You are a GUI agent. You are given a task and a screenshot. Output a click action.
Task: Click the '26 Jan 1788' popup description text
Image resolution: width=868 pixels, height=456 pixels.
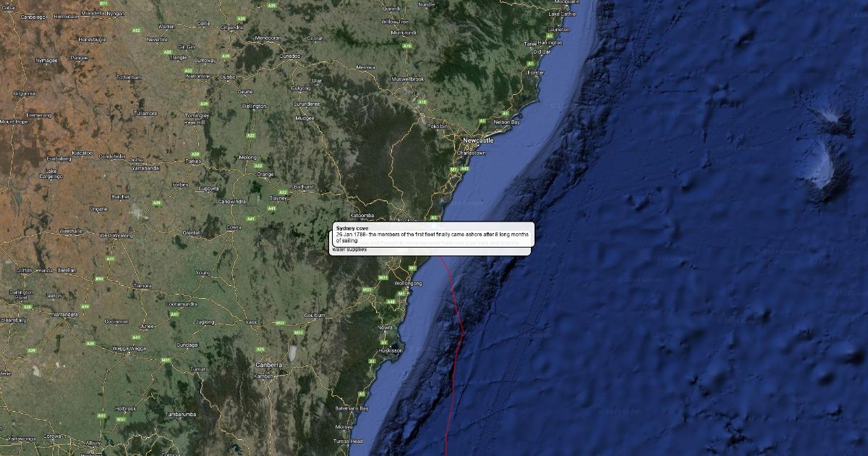click(x=433, y=237)
